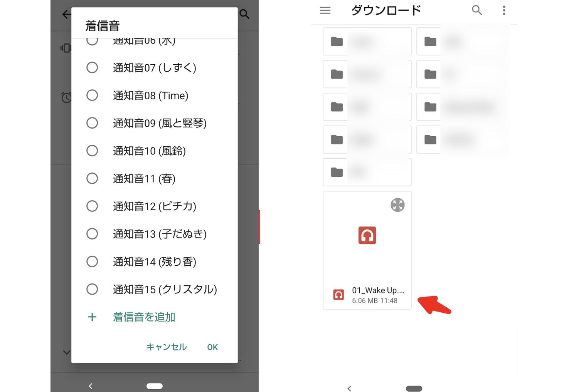
Task: Pick the 通知音12 (ピチカ) radio button
Action: point(92,206)
